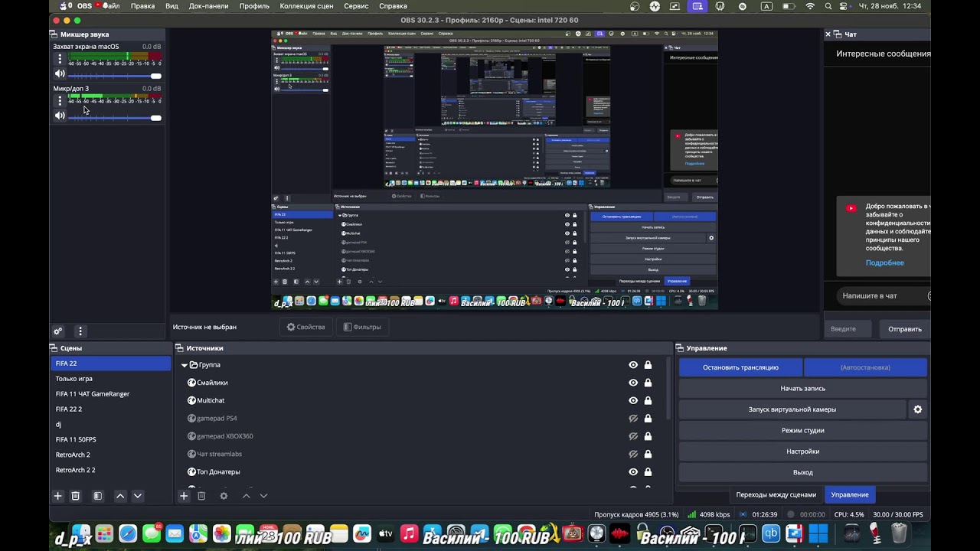Open scene filters icon in Сцены toolbar
980x551 pixels.
click(x=97, y=496)
